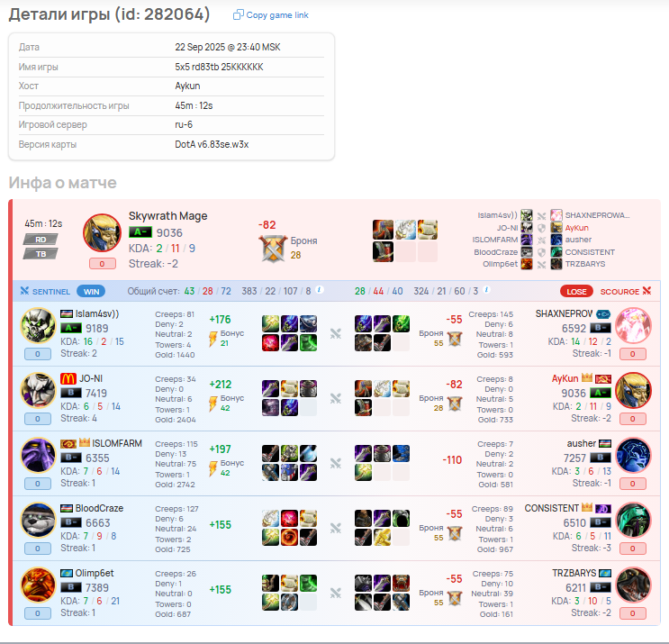Click the A- rank badge next to 9189
The width and height of the screenshot is (669, 644).
[x=71, y=328]
